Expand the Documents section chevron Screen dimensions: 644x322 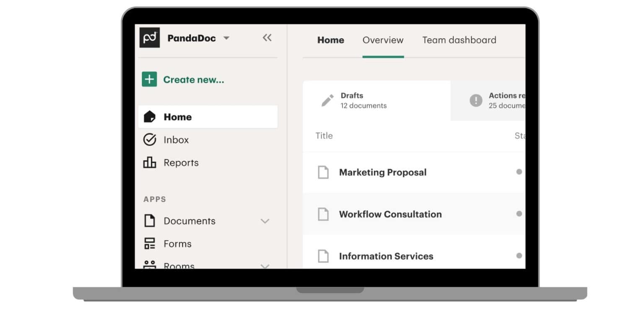[265, 221]
